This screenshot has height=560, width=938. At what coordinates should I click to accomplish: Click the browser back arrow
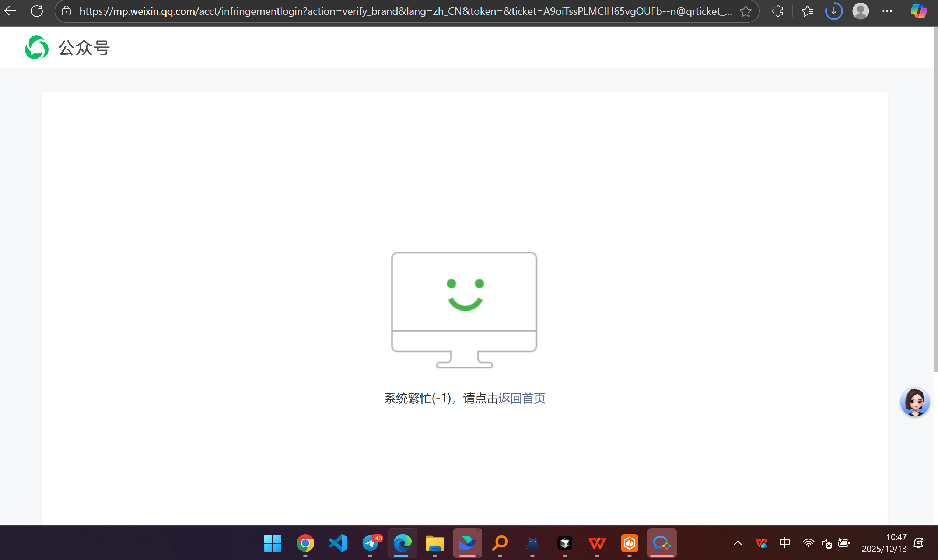click(x=10, y=11)
